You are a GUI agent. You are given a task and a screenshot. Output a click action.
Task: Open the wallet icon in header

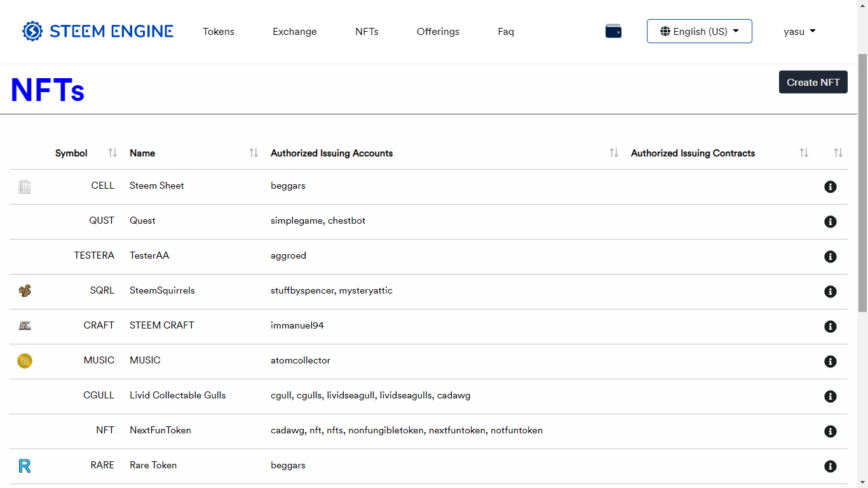(x=613, y=30)
